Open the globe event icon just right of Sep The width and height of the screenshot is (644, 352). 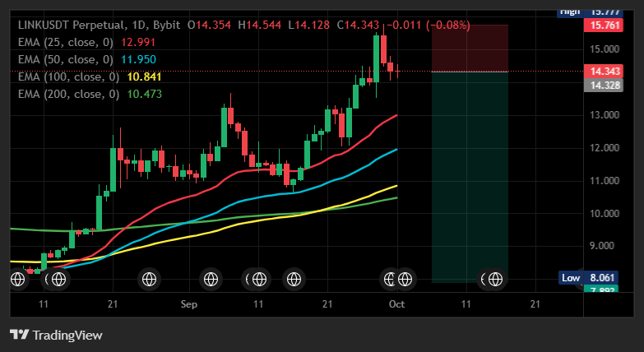pyautogui.click(x=211, y=280)
